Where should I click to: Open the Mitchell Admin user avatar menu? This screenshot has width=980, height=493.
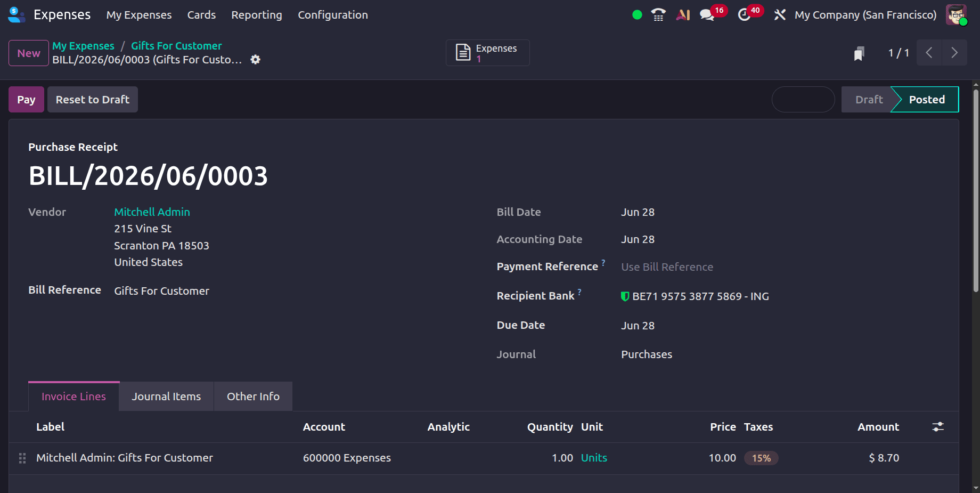coord(957,15)
